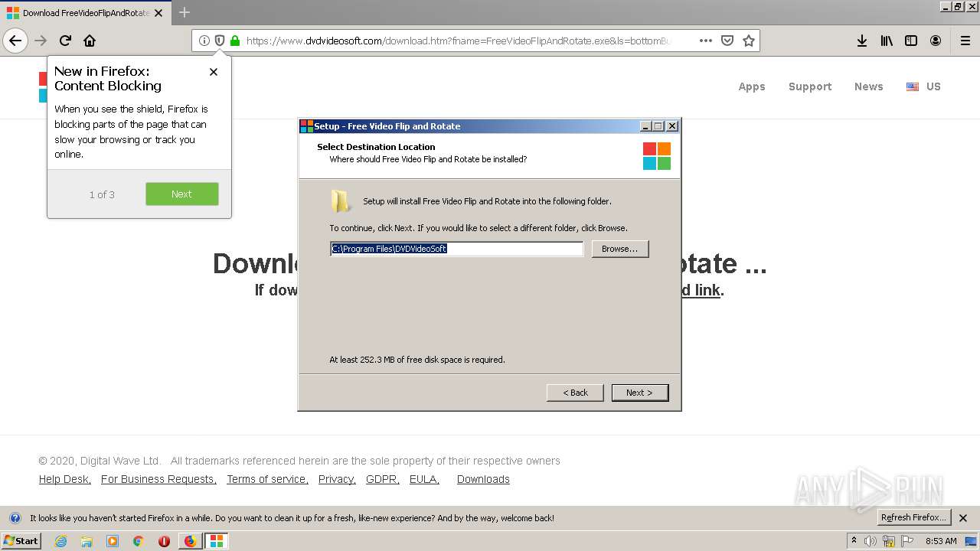Open the News section
This screenshot has height=551, width=980.
click(x=869, y=86)
